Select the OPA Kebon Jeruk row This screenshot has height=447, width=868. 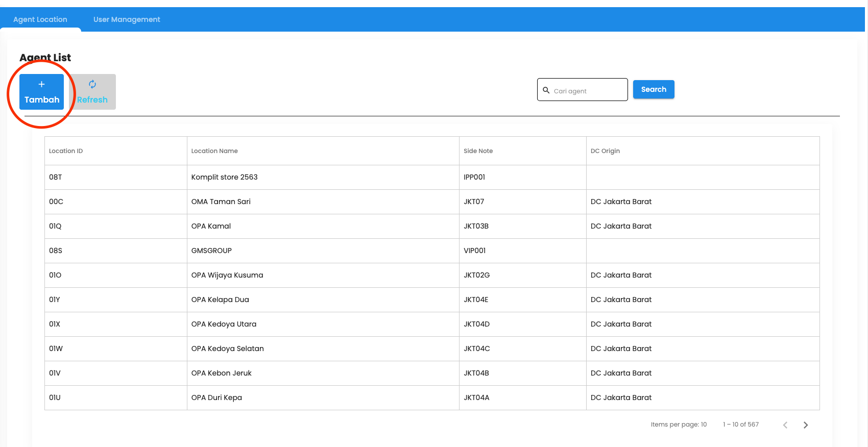(221, 373)
